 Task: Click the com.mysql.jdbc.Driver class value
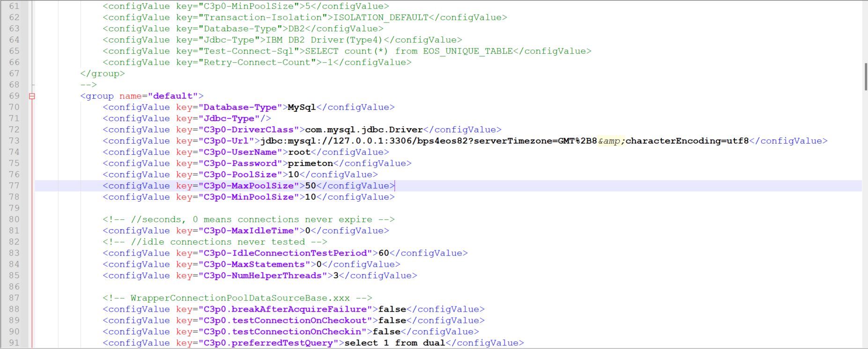point(364,130)
